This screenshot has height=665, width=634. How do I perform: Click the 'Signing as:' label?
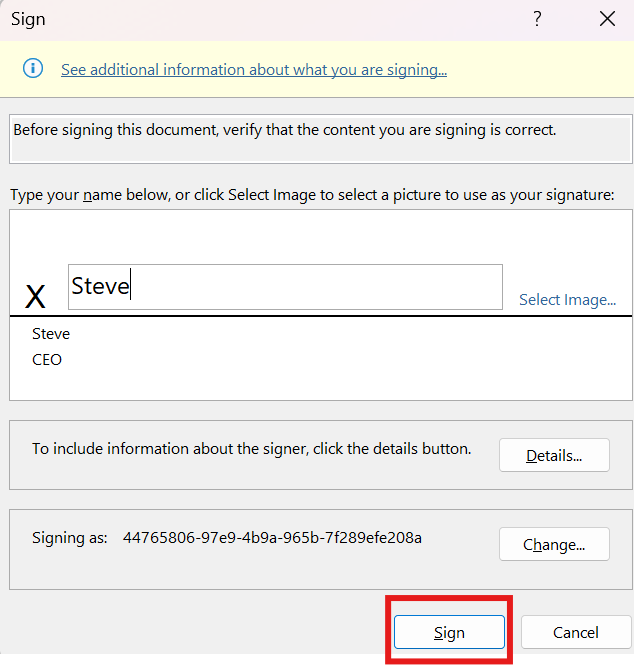click(70, 538)
